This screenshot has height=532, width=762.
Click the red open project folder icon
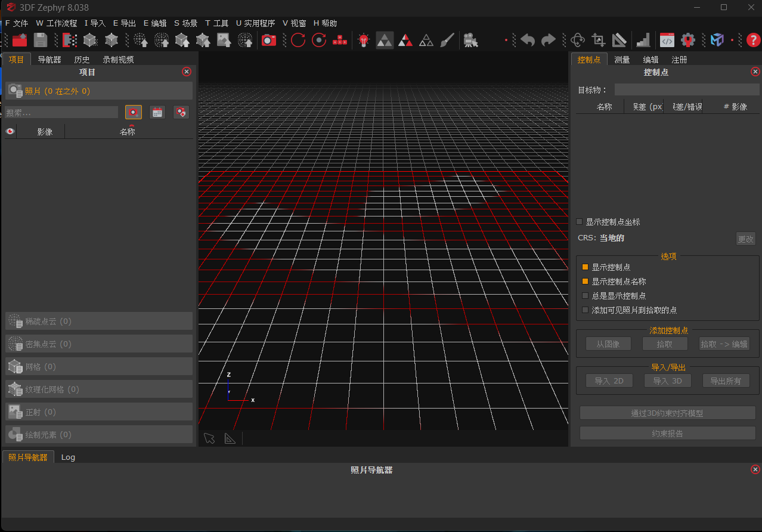coord(20,40)
